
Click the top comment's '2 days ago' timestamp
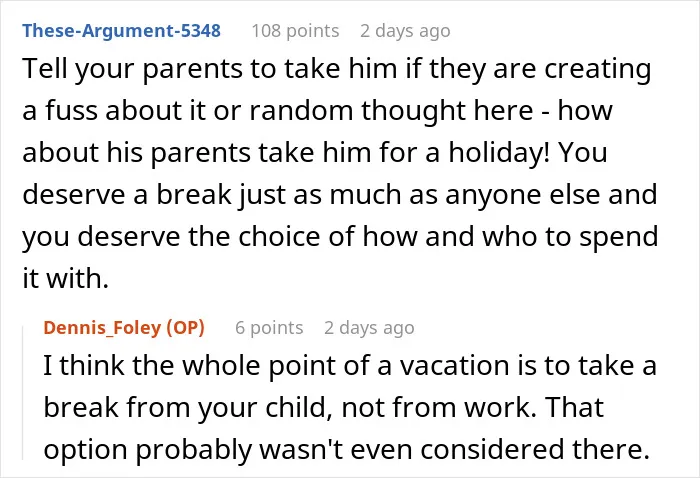(405, 31)
